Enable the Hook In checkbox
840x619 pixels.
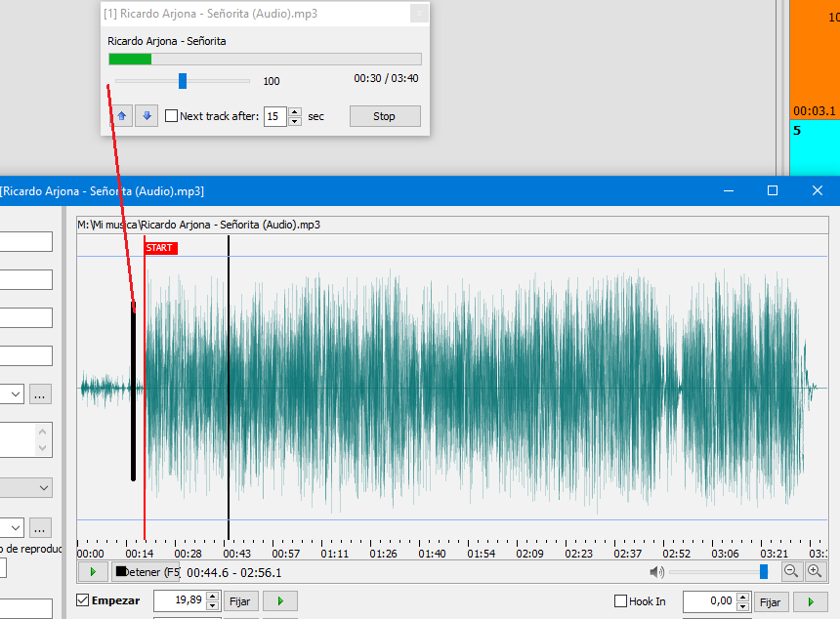tap(620, 601)
